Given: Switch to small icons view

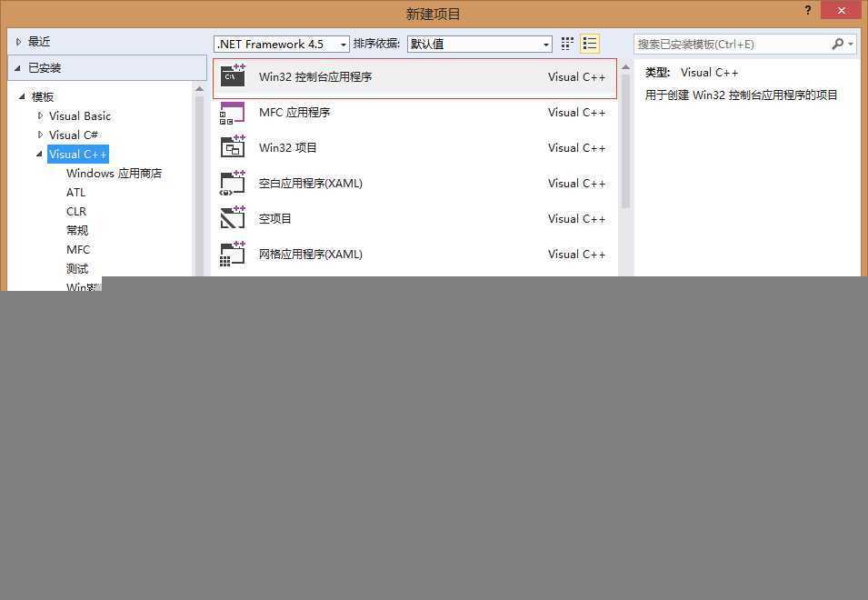Looking at the screenshot, I should tap(567, 44).
